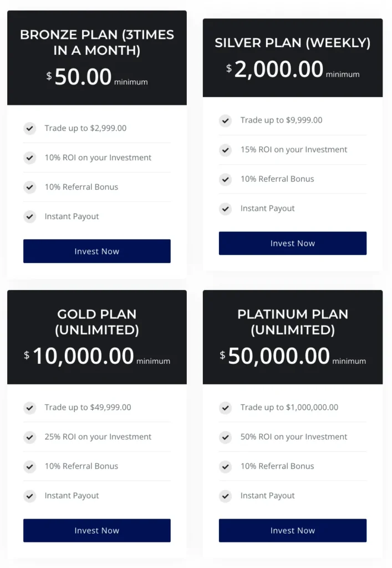This screenshot has width=392, height=568.
Task: Click checkmark icon next to 15% ROI
Action: pyautogui.click(x=225, y=150)
